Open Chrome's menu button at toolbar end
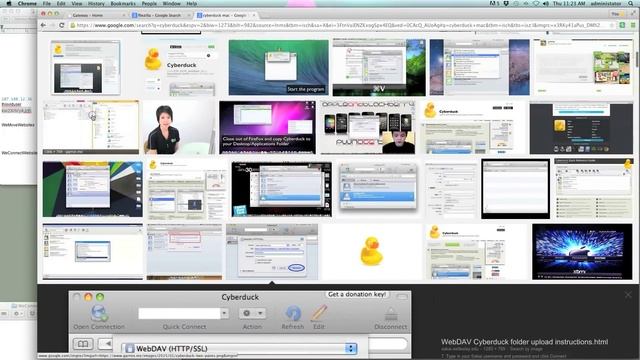The width and height of the screenshot is (640, 360). pos(633,25)
